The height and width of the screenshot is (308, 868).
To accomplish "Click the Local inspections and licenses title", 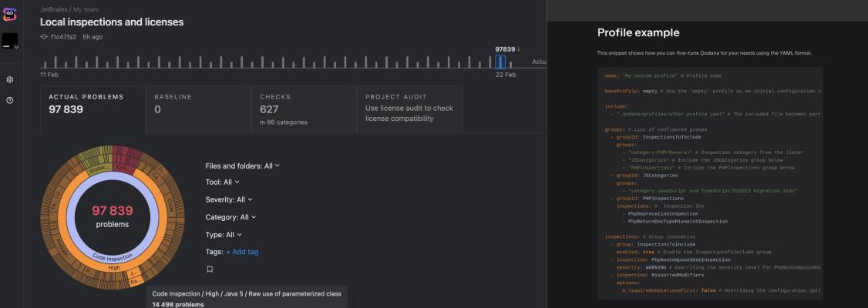I will [x=112, y=22].
